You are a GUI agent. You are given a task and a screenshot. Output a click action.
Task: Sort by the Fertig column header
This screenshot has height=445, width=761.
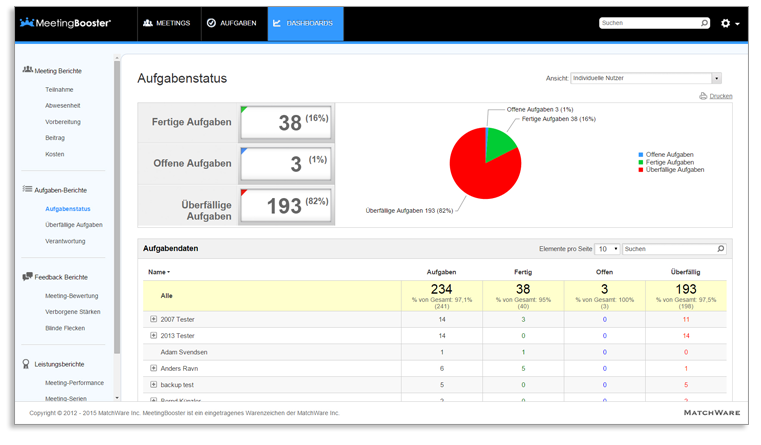tap(523, 272)
